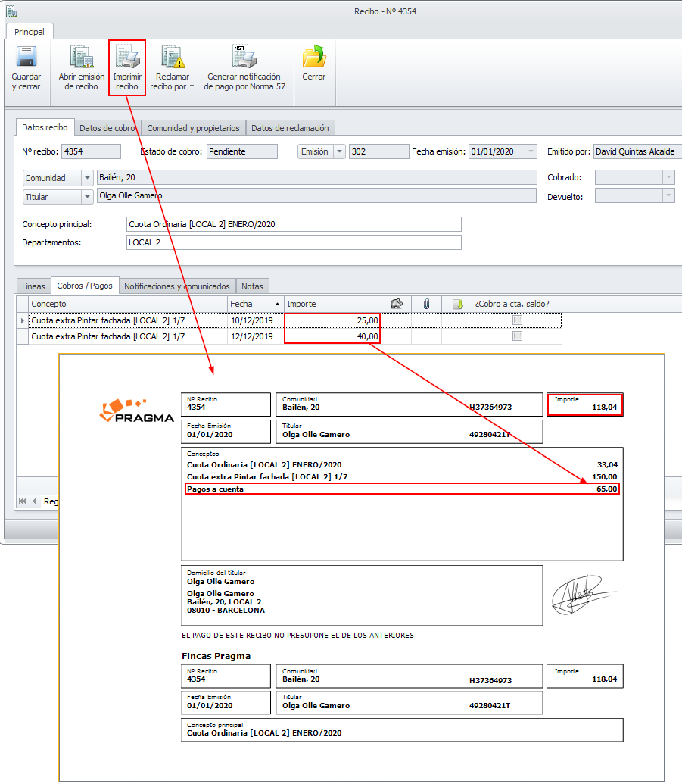Click Estado de cobro field Pendiente
Viewport: 682px width, 784px height.
241,151
